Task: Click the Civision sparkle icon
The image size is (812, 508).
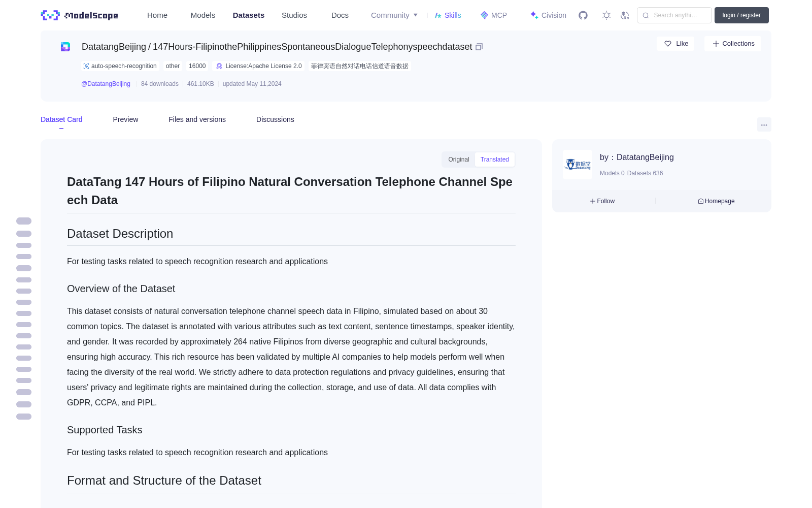Action: (x=534, y=15)
